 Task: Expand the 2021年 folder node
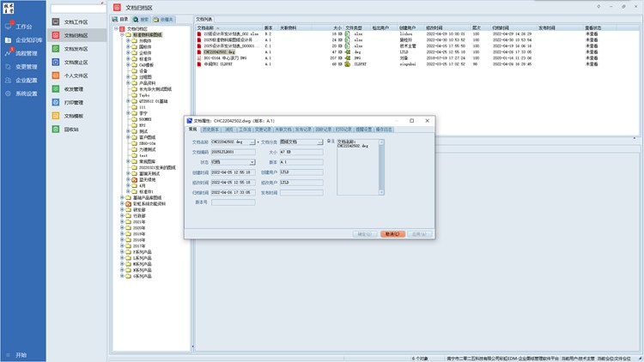(x=122, y=221)
